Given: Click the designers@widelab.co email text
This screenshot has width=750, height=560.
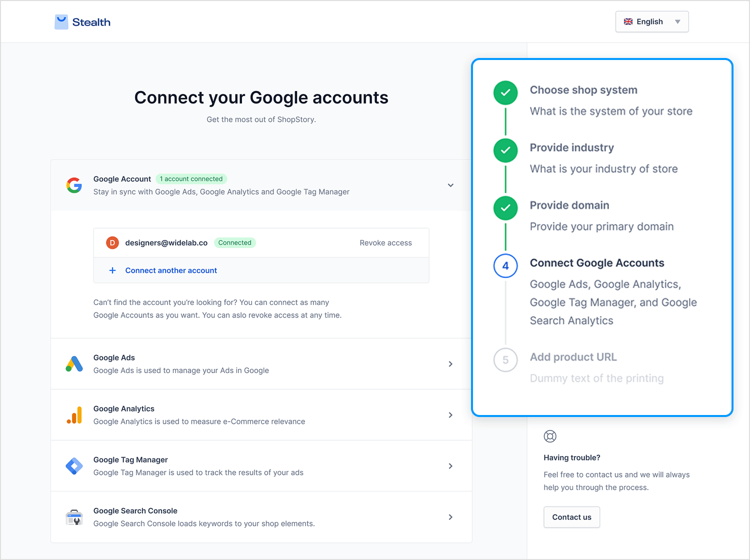Looking at the screenshot, I should (x=166, y=243).
